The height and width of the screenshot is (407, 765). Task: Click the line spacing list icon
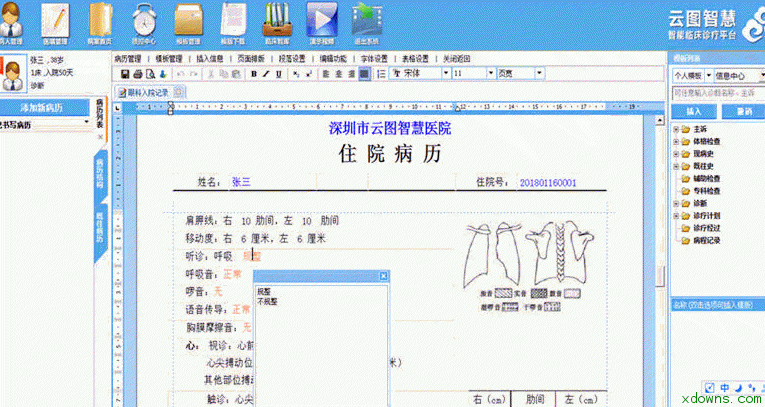[x=382, y=74]
